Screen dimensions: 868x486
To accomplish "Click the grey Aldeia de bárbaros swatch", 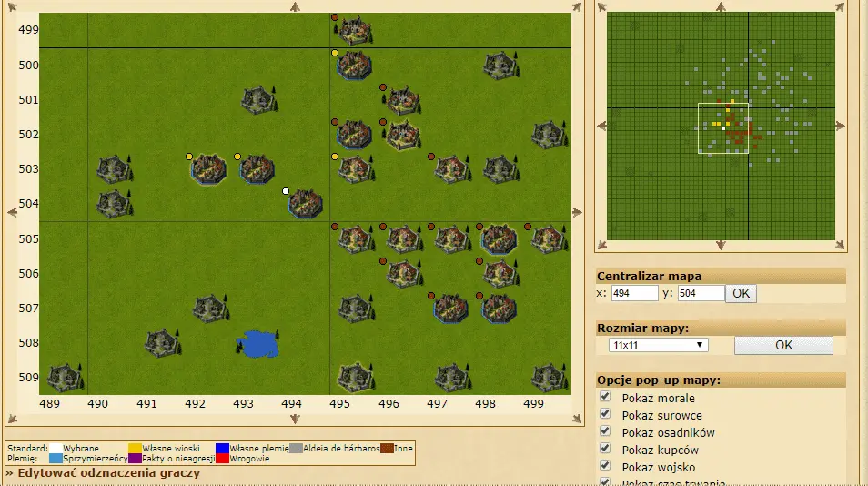I will click(x=296, y=449).
